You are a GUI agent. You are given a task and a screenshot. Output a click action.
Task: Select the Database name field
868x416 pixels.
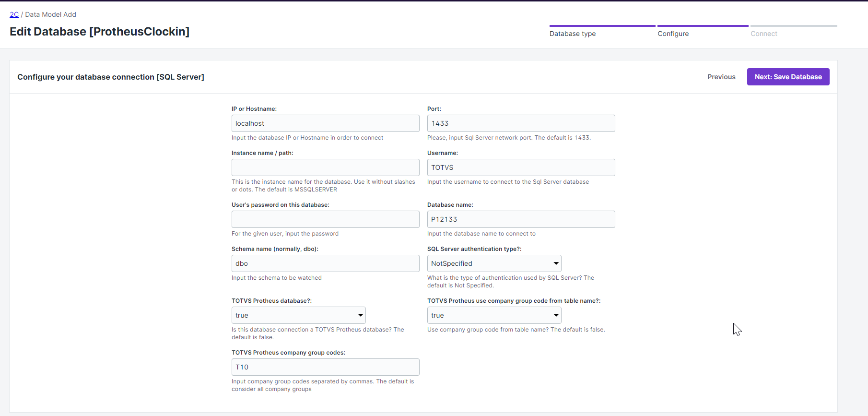point(521,219)
